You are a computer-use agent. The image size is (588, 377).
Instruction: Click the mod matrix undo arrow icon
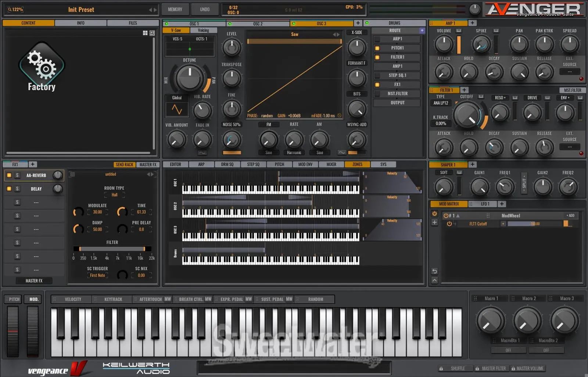[x=434, y=271]
